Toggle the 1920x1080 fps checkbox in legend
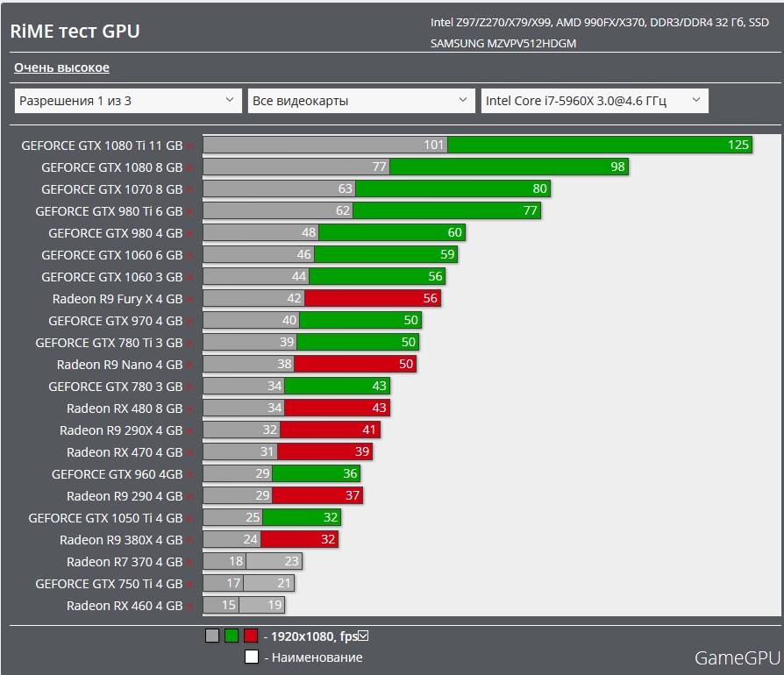Viewport: 784px width, 675px height. click(x=363, y=636)
